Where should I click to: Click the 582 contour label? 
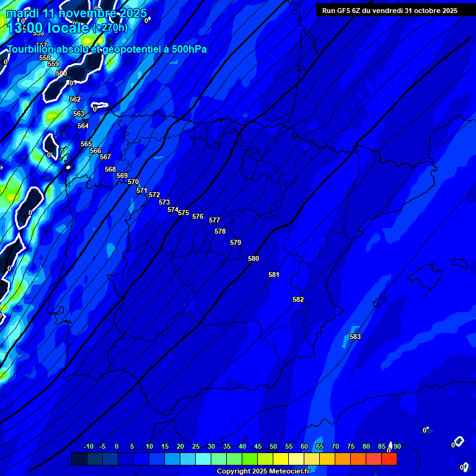click(x=298, y=299)
